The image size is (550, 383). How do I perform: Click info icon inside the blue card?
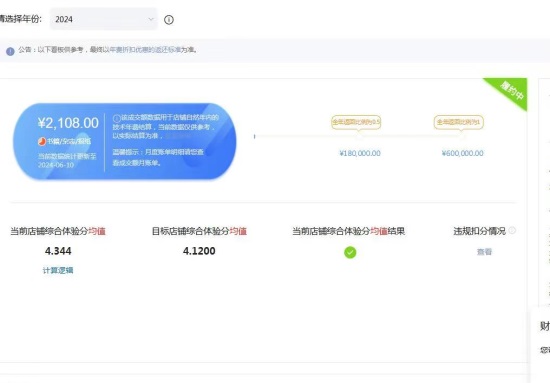click(116, 118)
